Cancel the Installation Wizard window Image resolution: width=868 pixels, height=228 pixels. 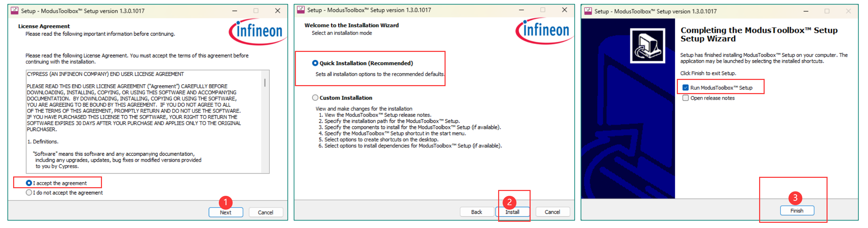coord(552,212)
